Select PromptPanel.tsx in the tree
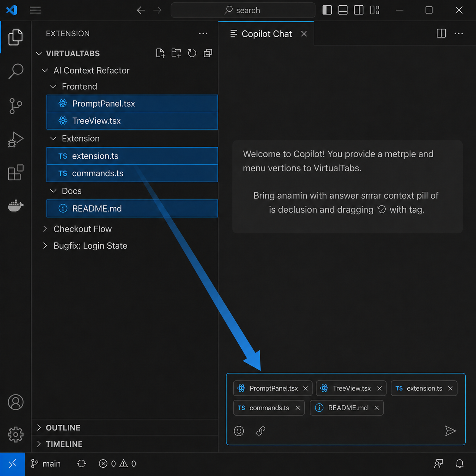This screenshot has width=476, height=476. 132,104
